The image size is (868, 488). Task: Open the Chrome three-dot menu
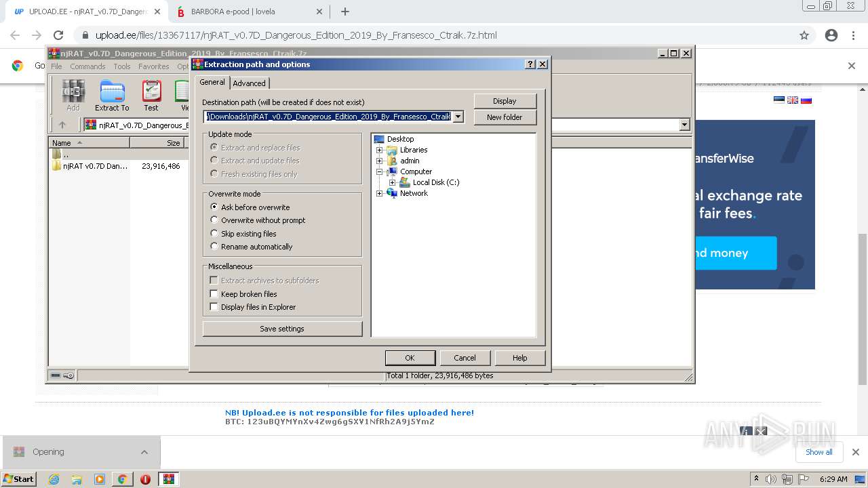(853, 35)
